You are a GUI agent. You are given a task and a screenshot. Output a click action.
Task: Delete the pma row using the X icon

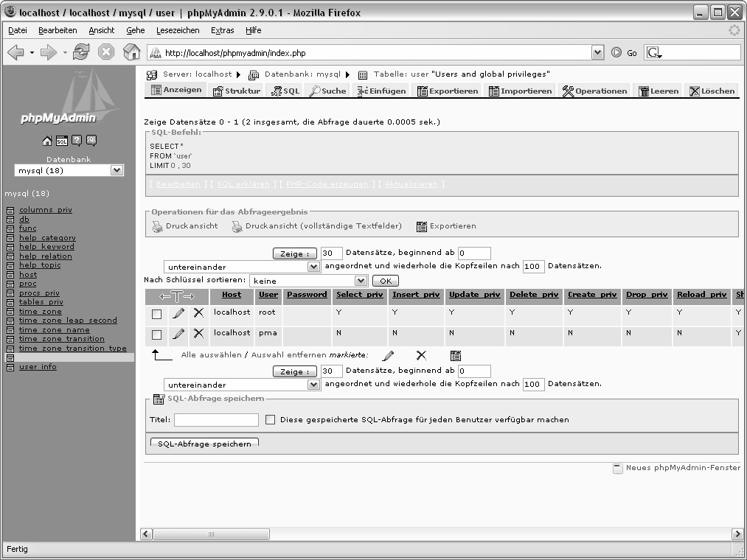coord(198,334)
